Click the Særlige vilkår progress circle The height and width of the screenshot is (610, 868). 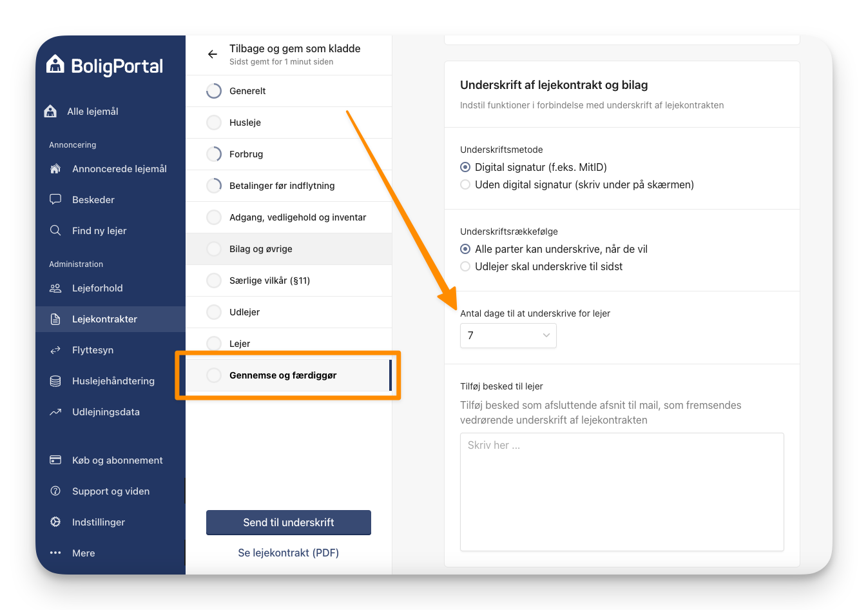click(x=214, y=280)
